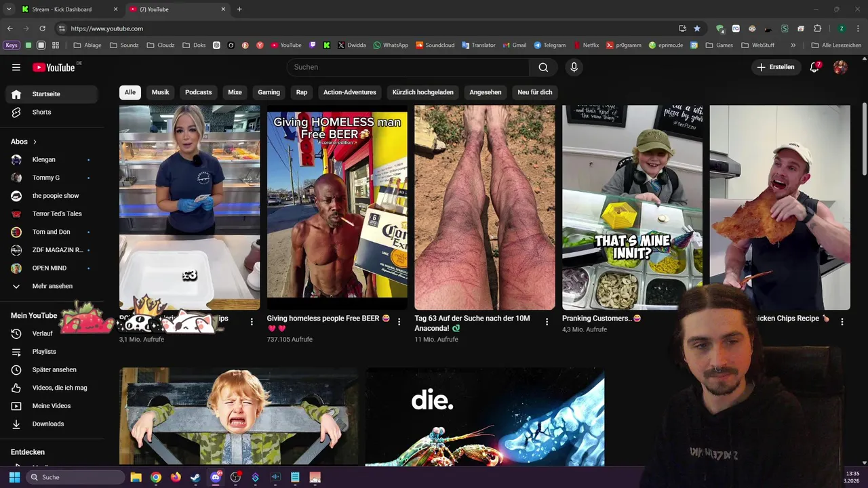Open the OPEN MIND channel
This screenshot has width=868, height=488.
coord(52,268)
